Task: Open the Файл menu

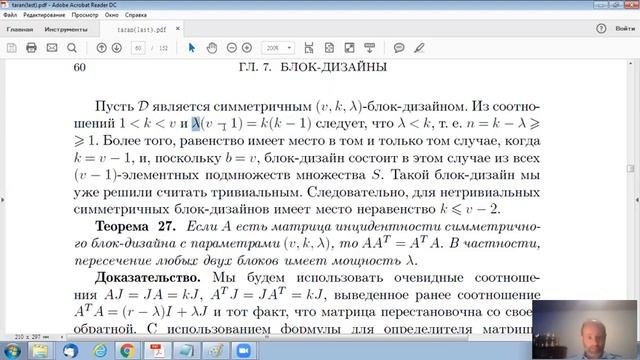Action: point(10,15)
